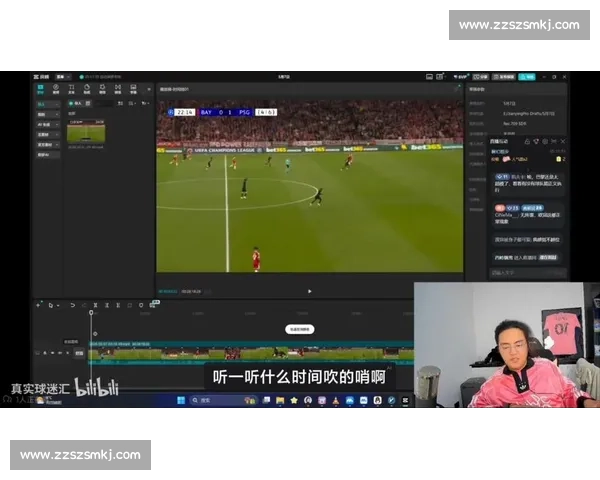Click the pin icon in live chat panel
Viewport: 600px width, 480px height.
[x=554, y=142]
